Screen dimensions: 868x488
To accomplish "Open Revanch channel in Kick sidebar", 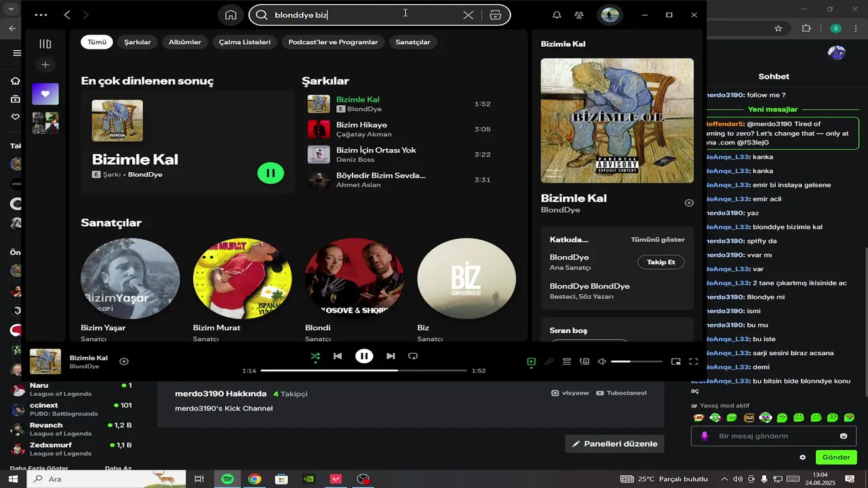I will [71, 429].
